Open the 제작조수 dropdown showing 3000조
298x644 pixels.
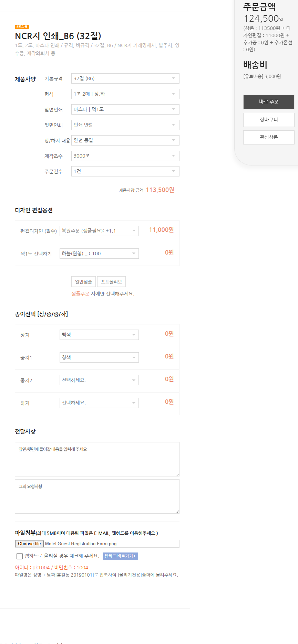coord(125,156)
